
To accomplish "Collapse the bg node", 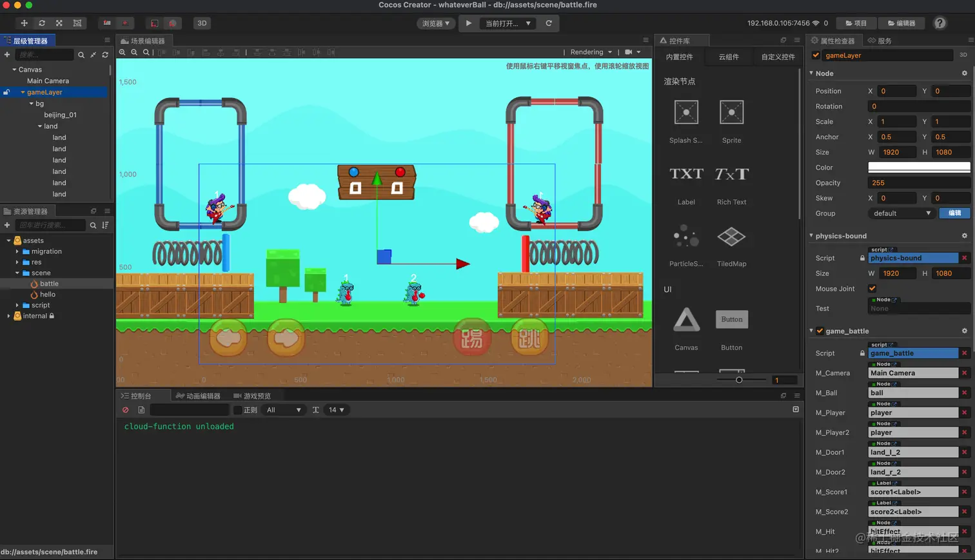I will pyautogui.click(x=31, y=104).
